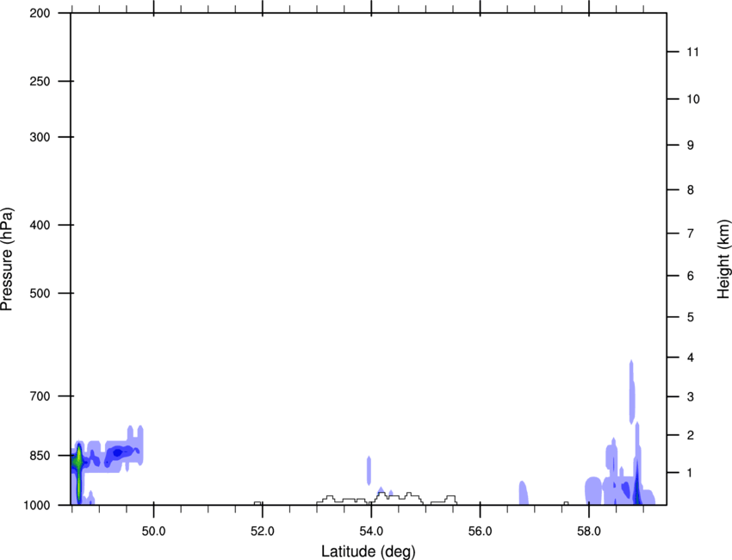The image size is (732, 560).
Task: Click the dark blue cloud core near 850 hPa
Action: [118, 452]
